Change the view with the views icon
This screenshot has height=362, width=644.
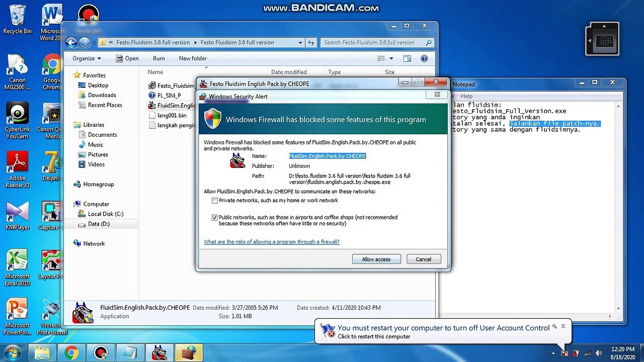381,58
